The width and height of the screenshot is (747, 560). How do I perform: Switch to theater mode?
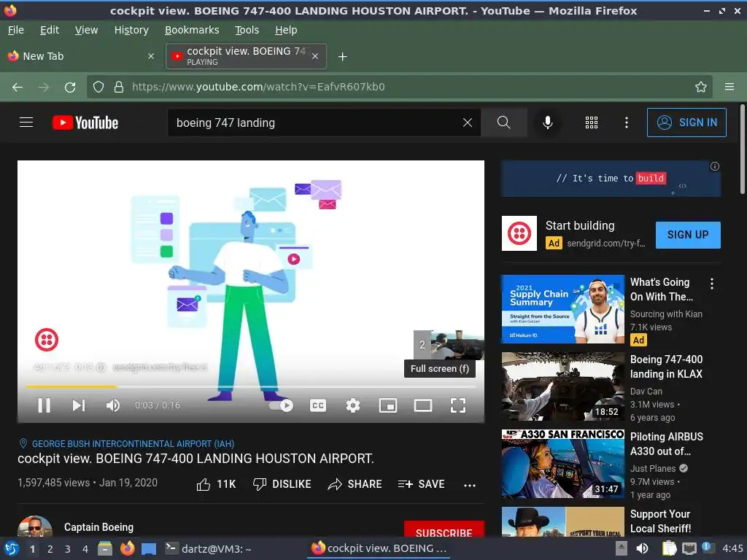coord(422,405)
